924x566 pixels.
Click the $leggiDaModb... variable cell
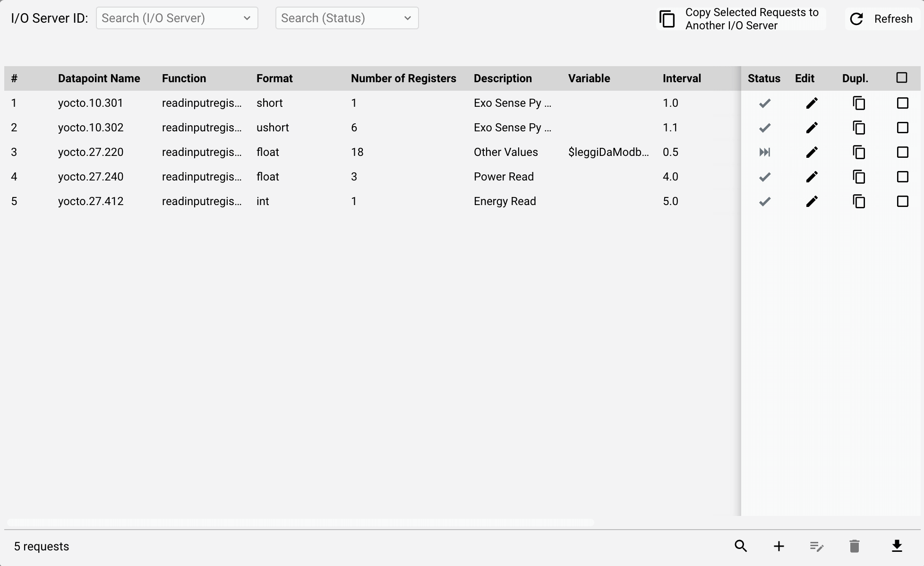608,152
